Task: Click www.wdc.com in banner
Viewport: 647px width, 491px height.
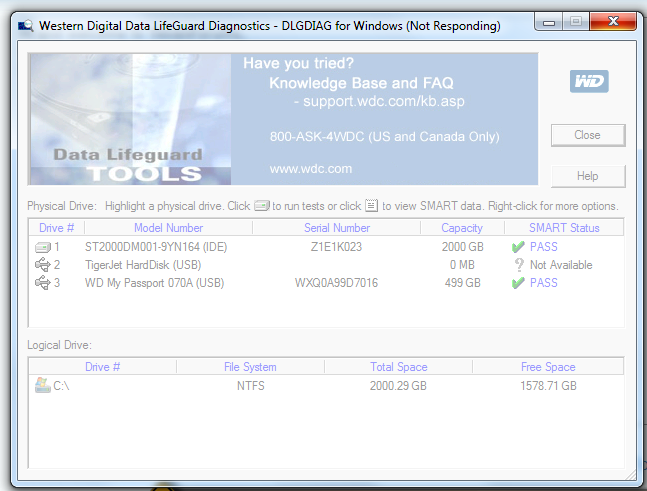Action: click(x=311, y=169)
